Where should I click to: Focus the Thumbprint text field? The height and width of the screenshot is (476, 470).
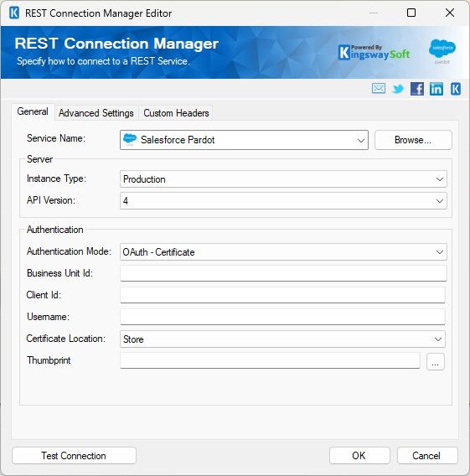tap(270, 360)
